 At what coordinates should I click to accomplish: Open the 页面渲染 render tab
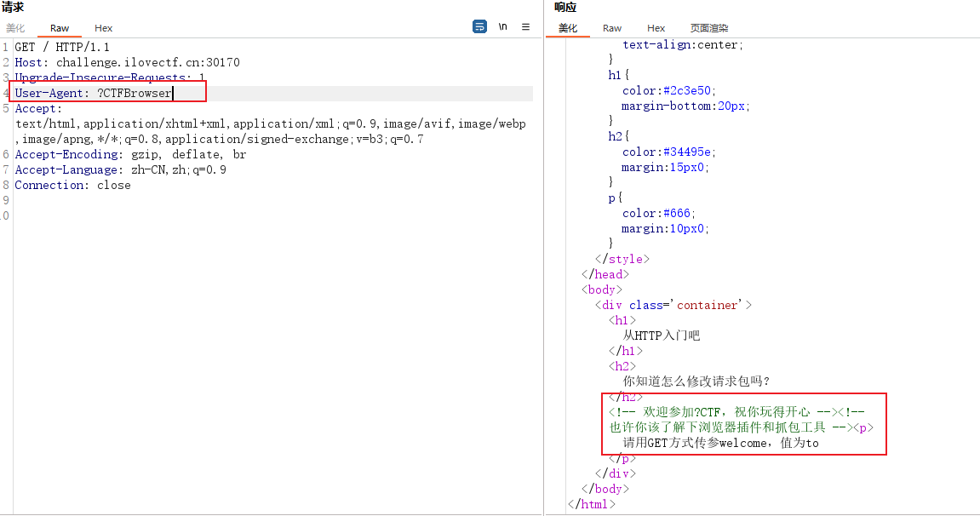point(708,28)
